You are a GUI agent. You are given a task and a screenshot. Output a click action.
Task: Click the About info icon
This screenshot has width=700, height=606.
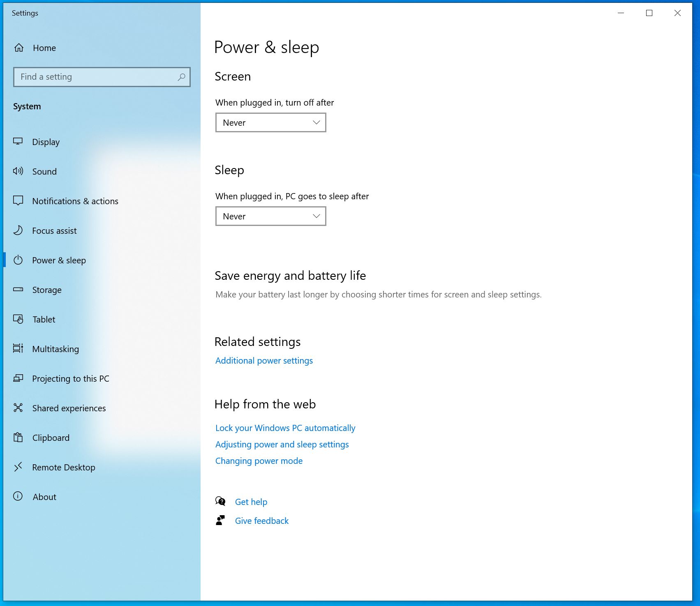point(18,497)
